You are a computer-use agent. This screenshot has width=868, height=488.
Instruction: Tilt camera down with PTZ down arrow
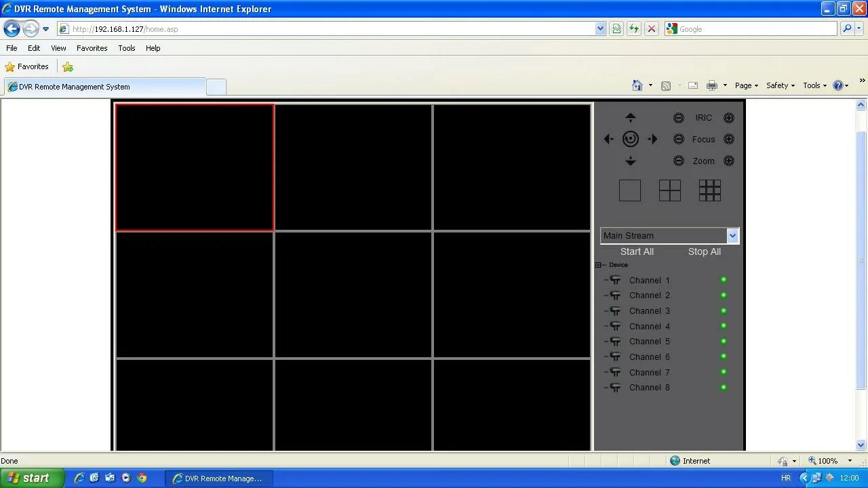tap(630, 161)
